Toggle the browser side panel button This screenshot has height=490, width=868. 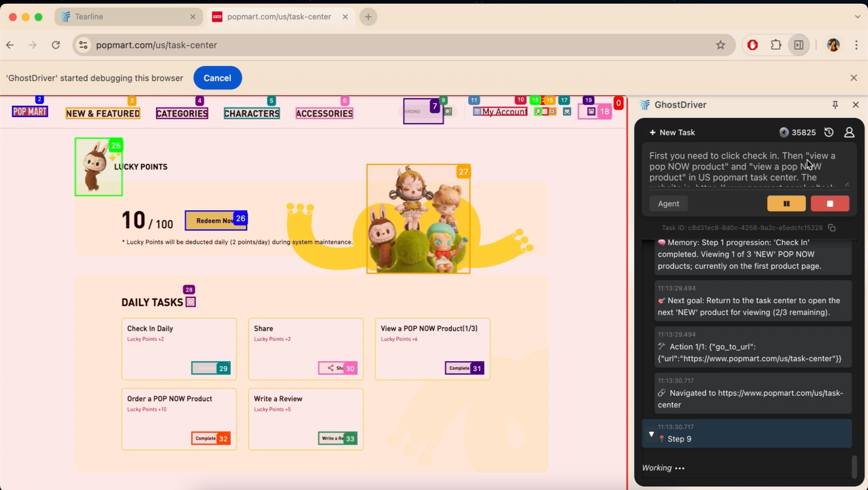coord(799,45)
